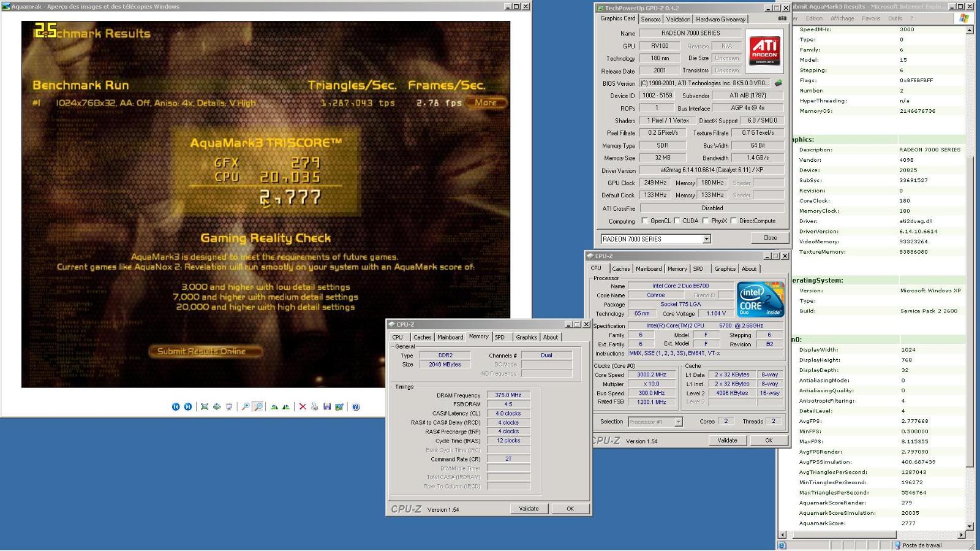Click the Driver Version field in GPU-Z

pos(712,170)
